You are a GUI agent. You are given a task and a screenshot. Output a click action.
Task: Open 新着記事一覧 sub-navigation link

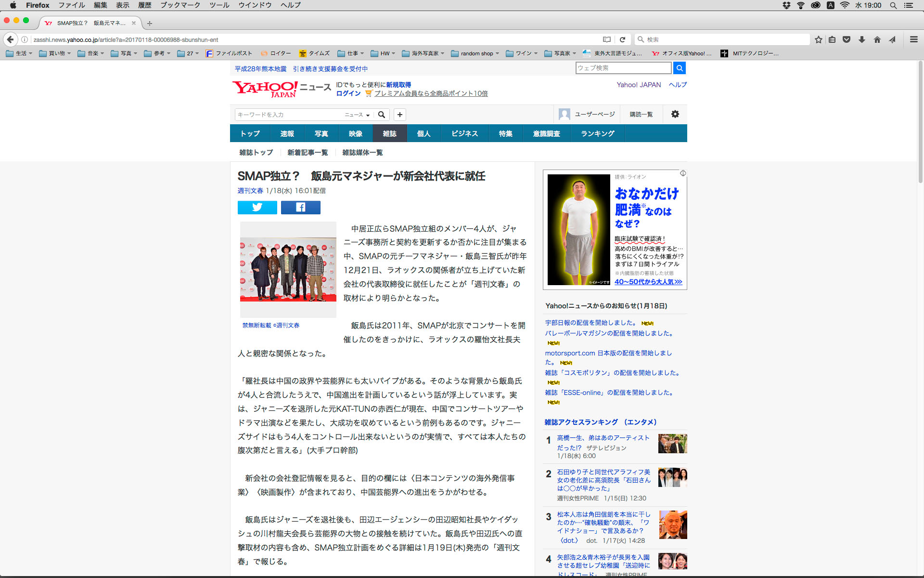[307, 152]
